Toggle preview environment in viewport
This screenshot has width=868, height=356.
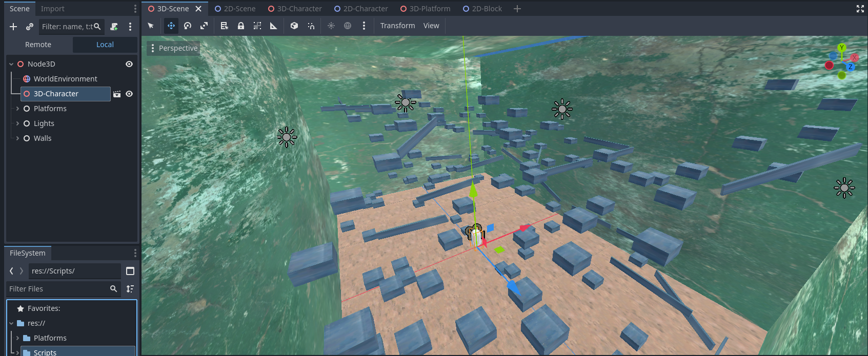click(x=348, y=26)
